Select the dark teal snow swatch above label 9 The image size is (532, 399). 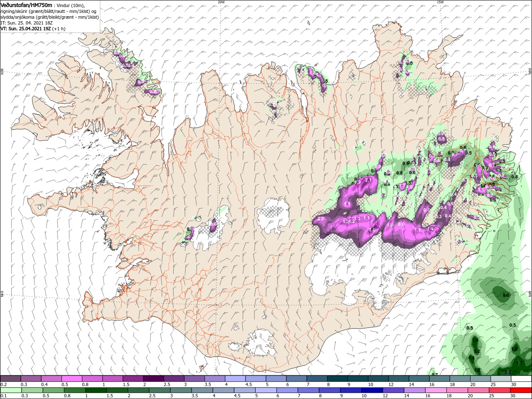tap(357, 379)
